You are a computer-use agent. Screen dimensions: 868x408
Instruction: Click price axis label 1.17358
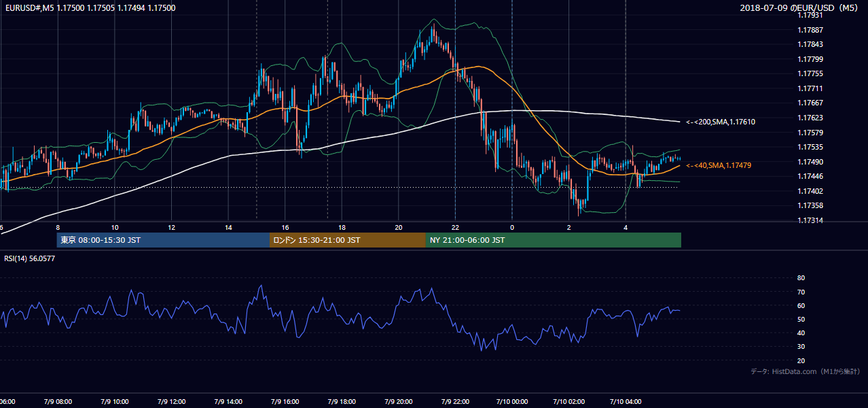pyautogui.click(x=811, y=205)
